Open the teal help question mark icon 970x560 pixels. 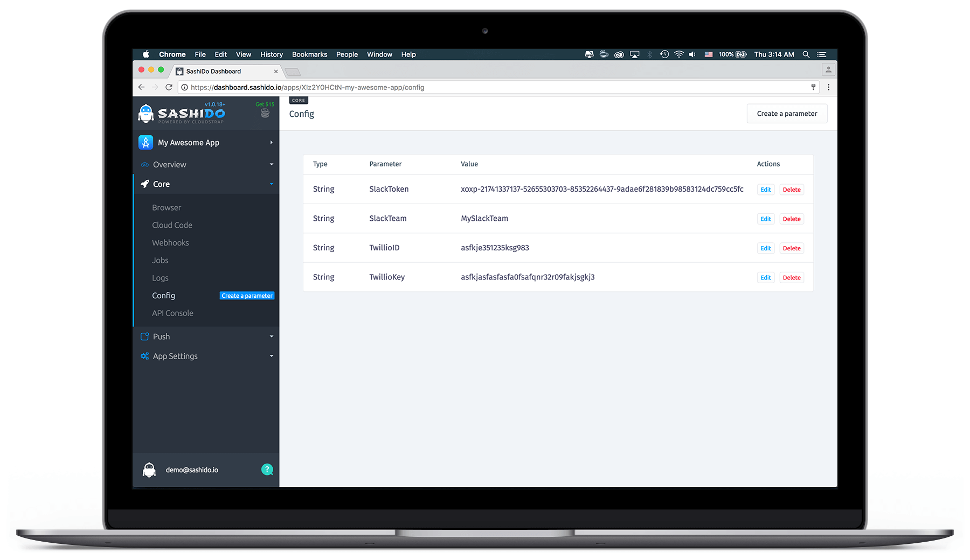[x=267, y=470]
